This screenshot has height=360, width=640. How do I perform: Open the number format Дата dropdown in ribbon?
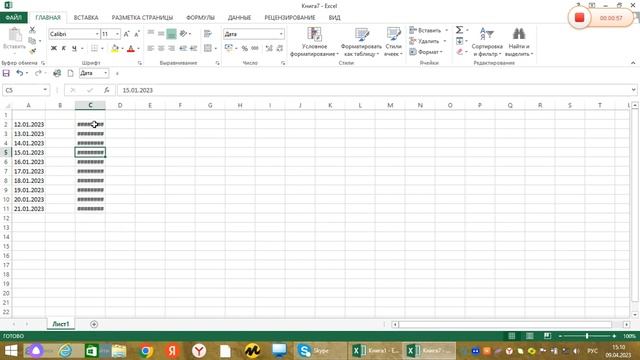click(281, 34)
